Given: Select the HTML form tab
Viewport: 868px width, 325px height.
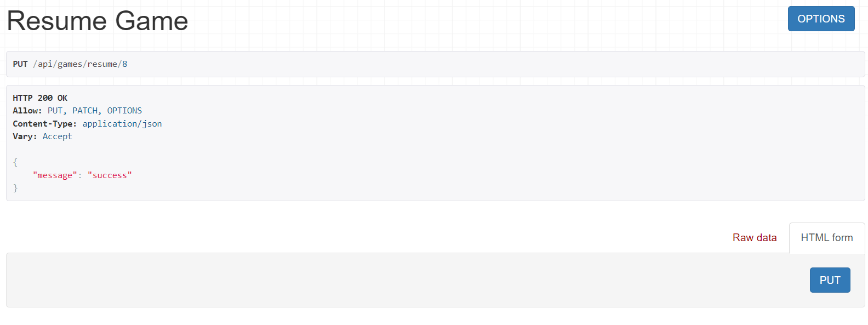Looking at the screenshot, I should pyautogui.click(x=826, y=237).
